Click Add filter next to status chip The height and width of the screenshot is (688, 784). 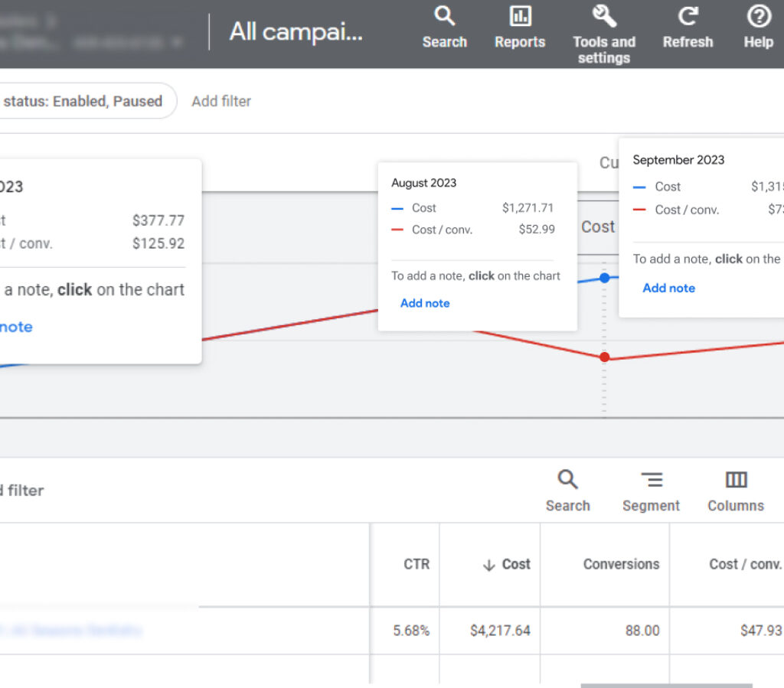pyautogui.click(x=221, y=101)
